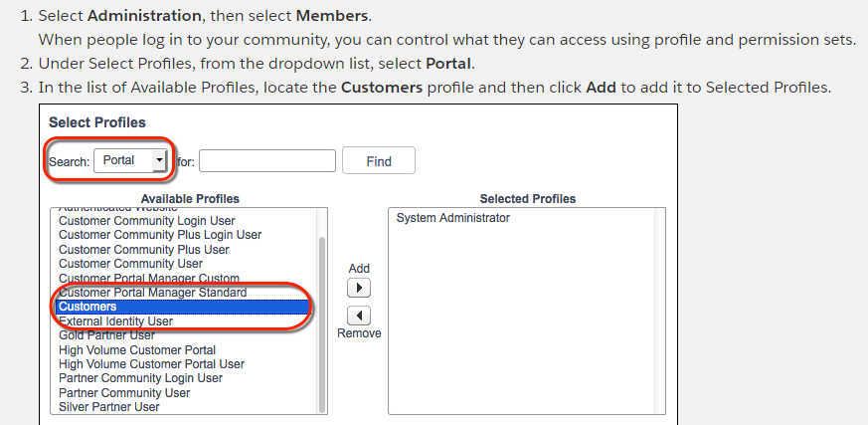
Task: Select Customer Community Plus User profile
Action: click(143, 249)
